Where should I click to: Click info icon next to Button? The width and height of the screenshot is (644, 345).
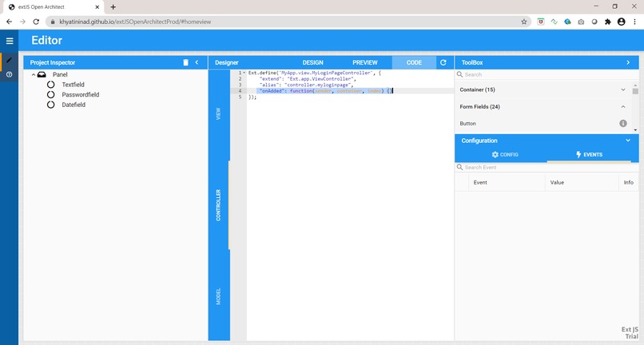pos(623,123)
